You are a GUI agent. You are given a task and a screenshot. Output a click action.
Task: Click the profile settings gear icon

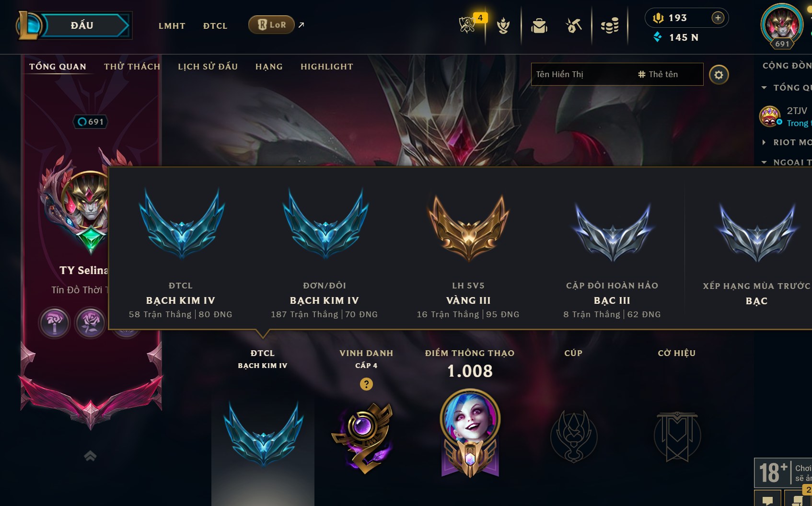719,75
